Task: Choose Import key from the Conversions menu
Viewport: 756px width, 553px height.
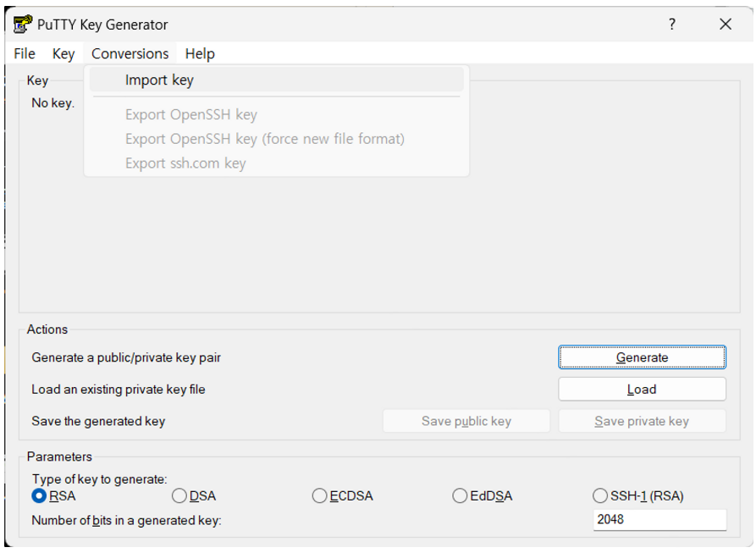Action: coord(276,80)
